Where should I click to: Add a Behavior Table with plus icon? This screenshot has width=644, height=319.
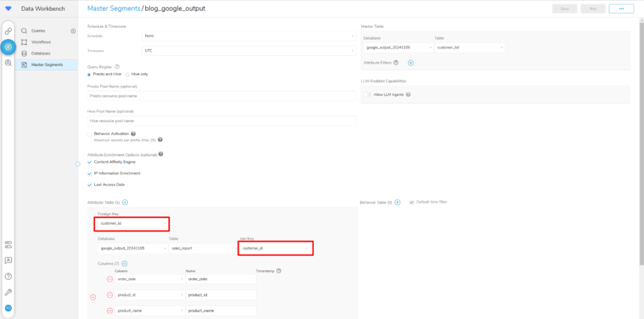click(x=397, y=202)
